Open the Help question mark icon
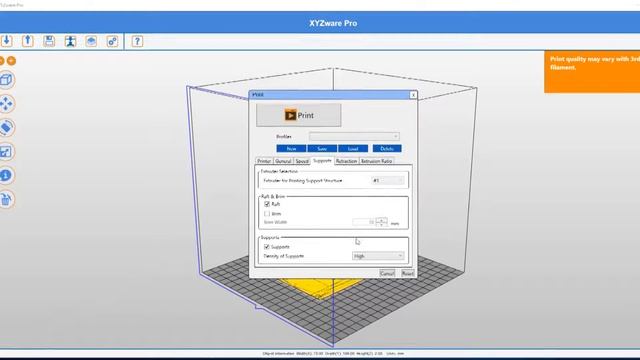Viewport: 640px width, 360px height. click(x=137, y=41)
